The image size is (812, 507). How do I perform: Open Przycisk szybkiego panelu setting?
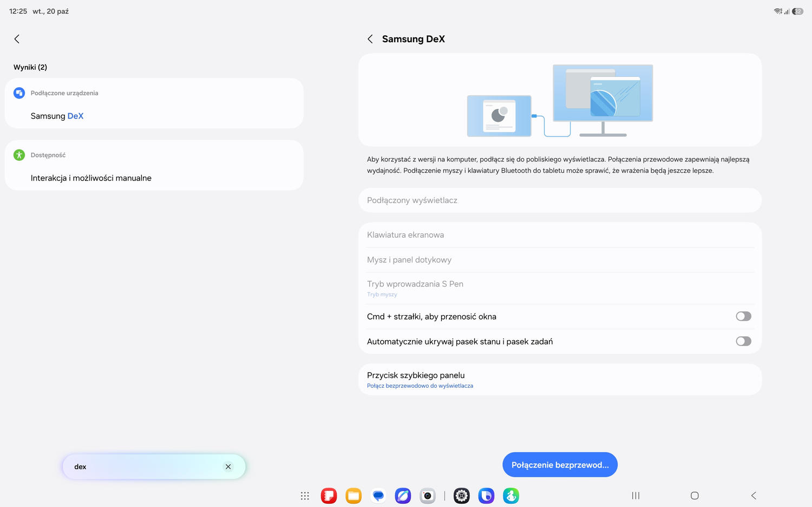pyautogui.click(x=560, y=379)
